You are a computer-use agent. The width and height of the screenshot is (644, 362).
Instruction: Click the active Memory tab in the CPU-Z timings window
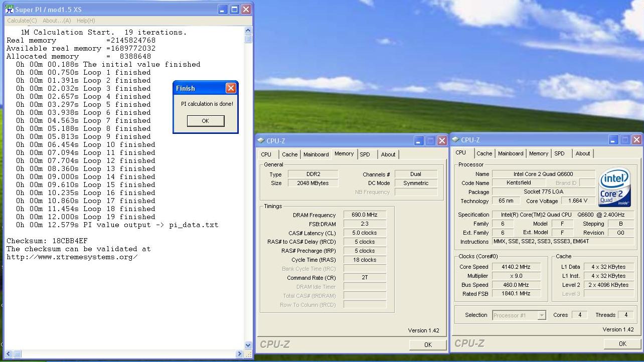(344, 153)
